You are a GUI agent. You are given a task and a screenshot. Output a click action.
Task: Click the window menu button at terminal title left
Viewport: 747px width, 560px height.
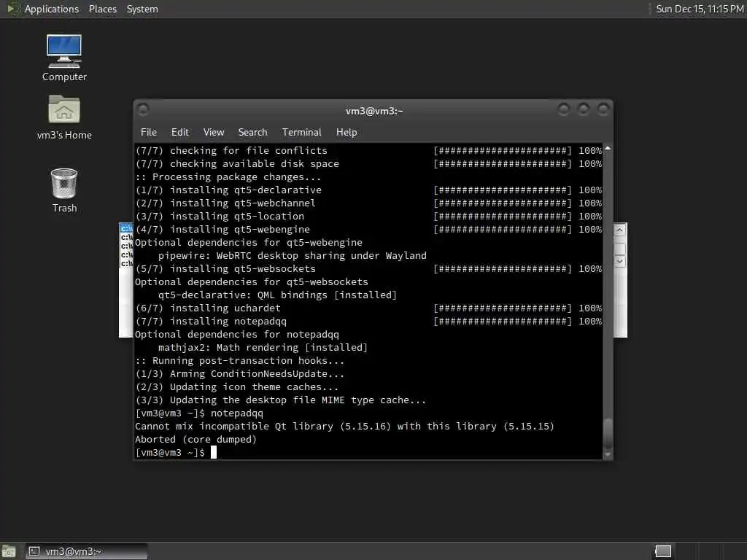(143, 110)
